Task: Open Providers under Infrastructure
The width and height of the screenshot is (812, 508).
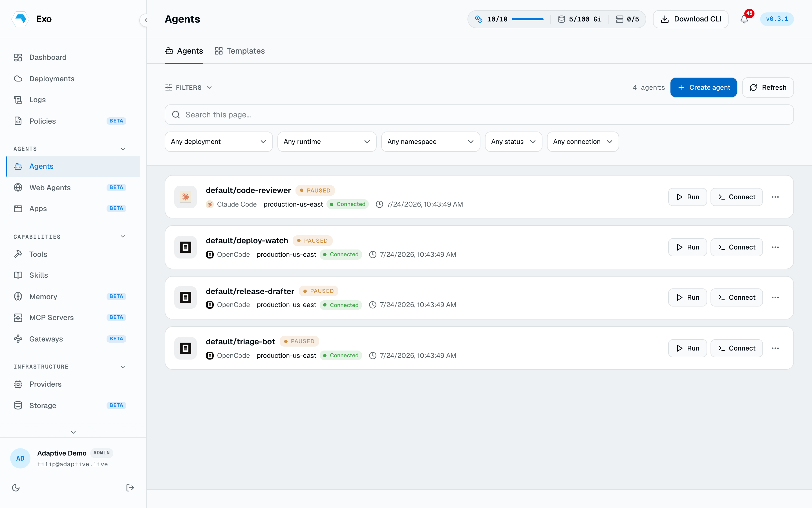Action: [x=73, y=384]
